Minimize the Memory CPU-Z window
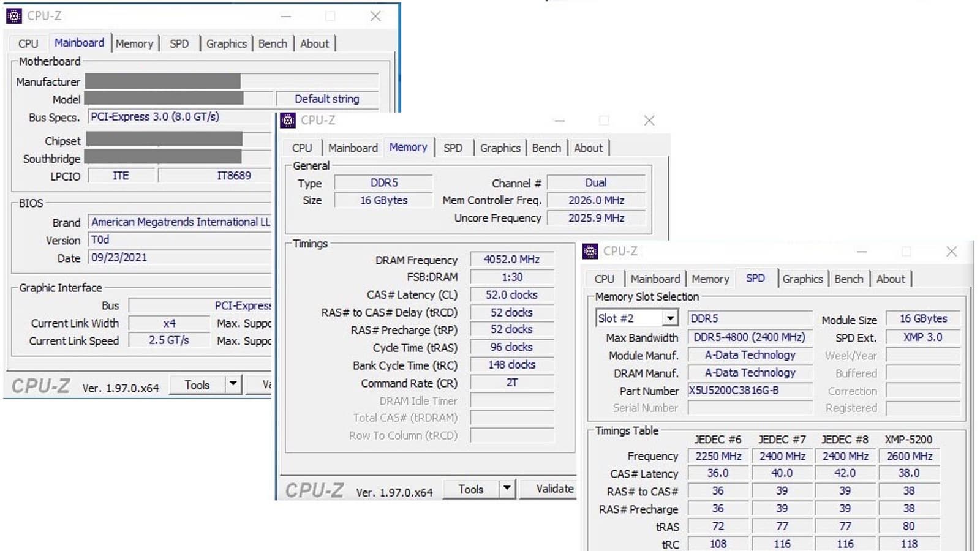980x551 pixels. (560, 121)
